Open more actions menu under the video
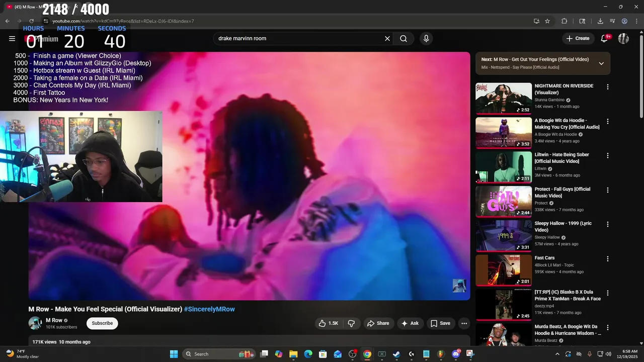This screenshot has height=362, width=644. pos(464,323)
